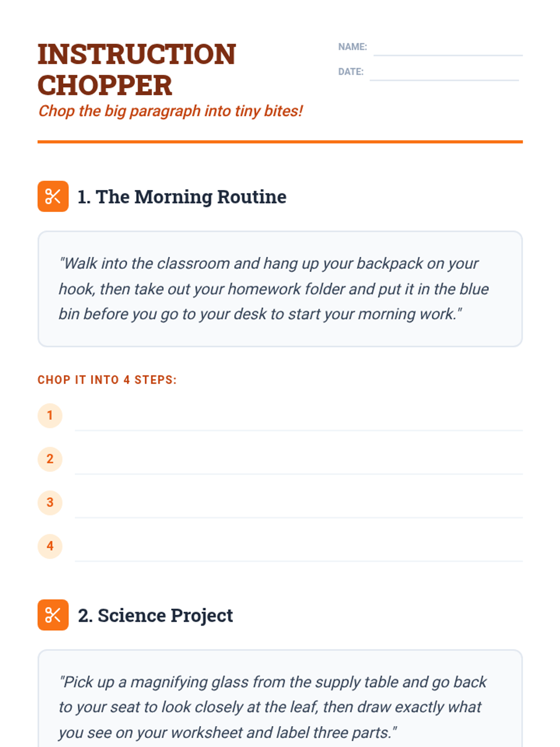Click the scissors icon beside Science Project

pos(53,615)
